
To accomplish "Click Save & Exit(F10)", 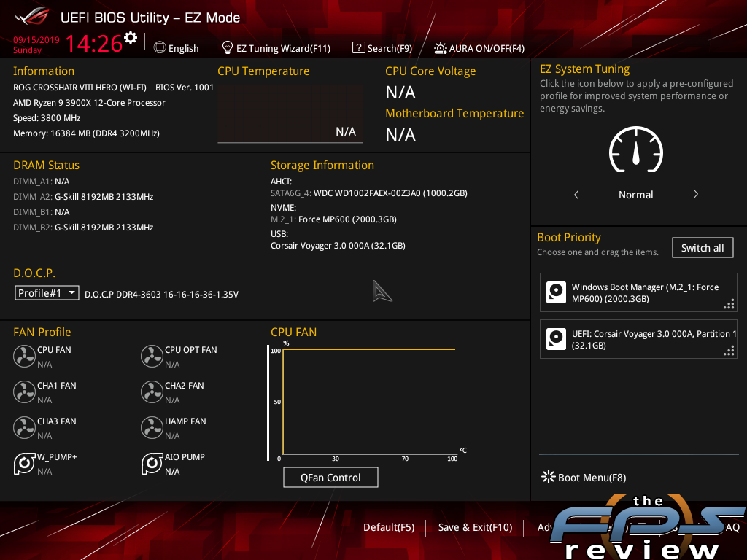I will 476,527.
